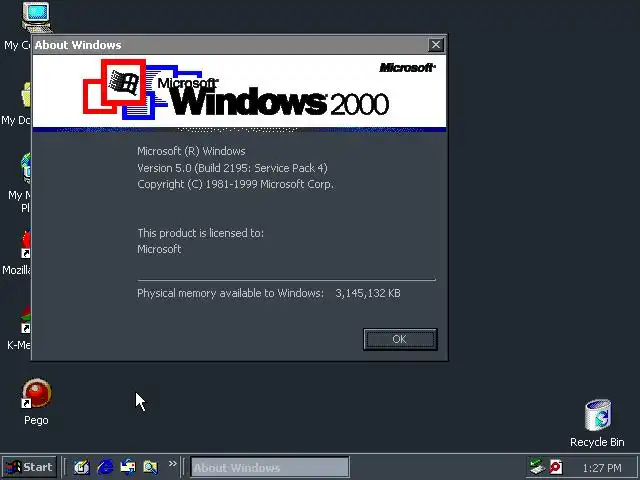Click the Copyright 1981-1999 Microsoft Corp. line
640x480 pixels.
tap(236, 184)
